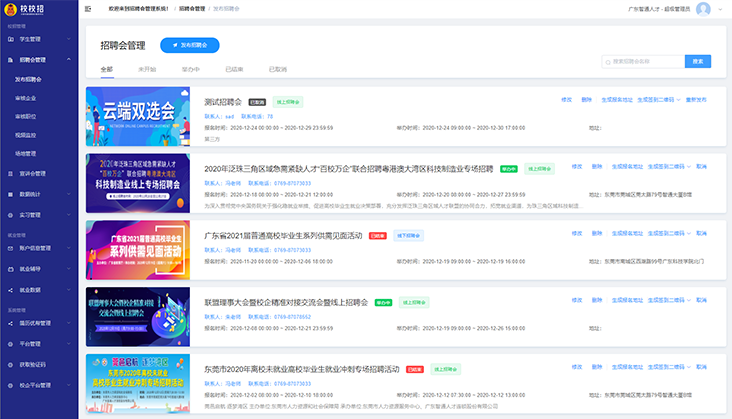Open the user account dropdown arrow

tap(720, 9)
